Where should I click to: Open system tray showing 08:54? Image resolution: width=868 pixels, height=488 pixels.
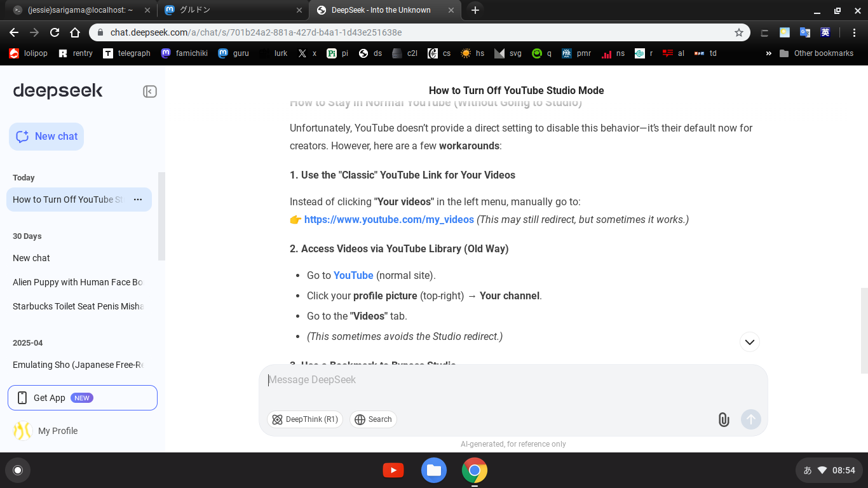point(829,470)
